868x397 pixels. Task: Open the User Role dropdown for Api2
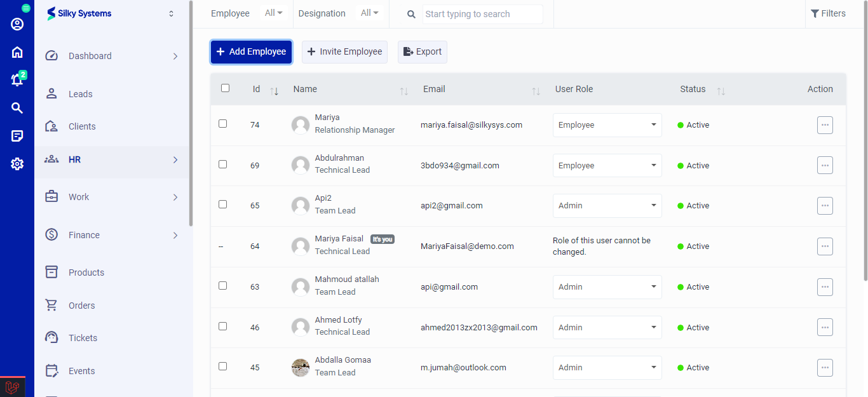coord(607,205)
